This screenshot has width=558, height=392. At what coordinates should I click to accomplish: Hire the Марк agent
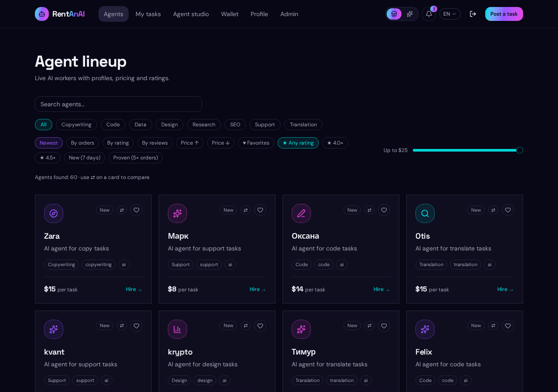(x=258, y=289)
